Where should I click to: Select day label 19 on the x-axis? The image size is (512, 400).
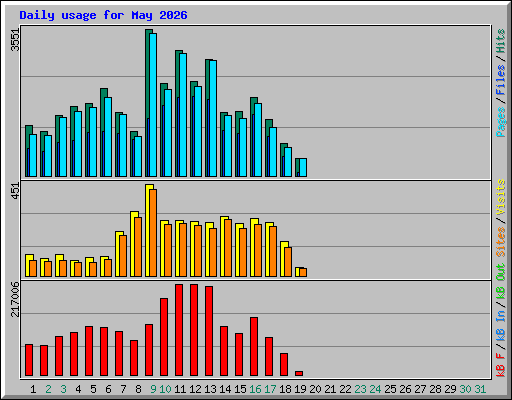pos(300,389)
